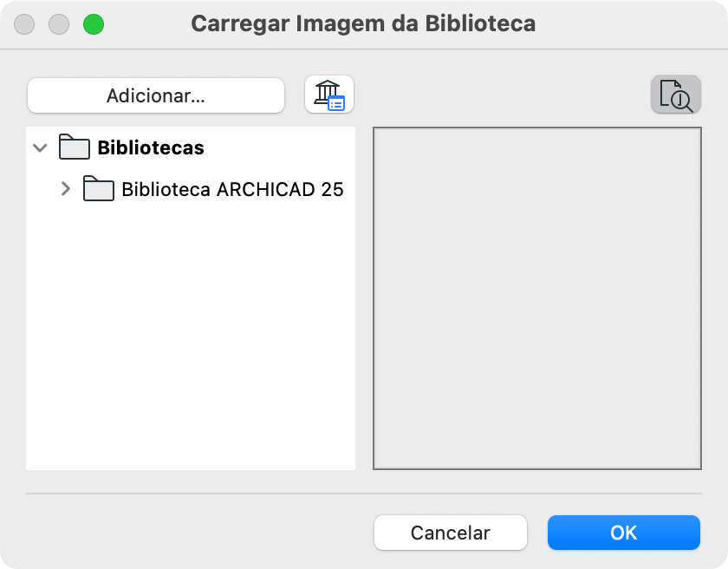Open the Library Manager icon button
728x569 pixels.
point(329,95)
